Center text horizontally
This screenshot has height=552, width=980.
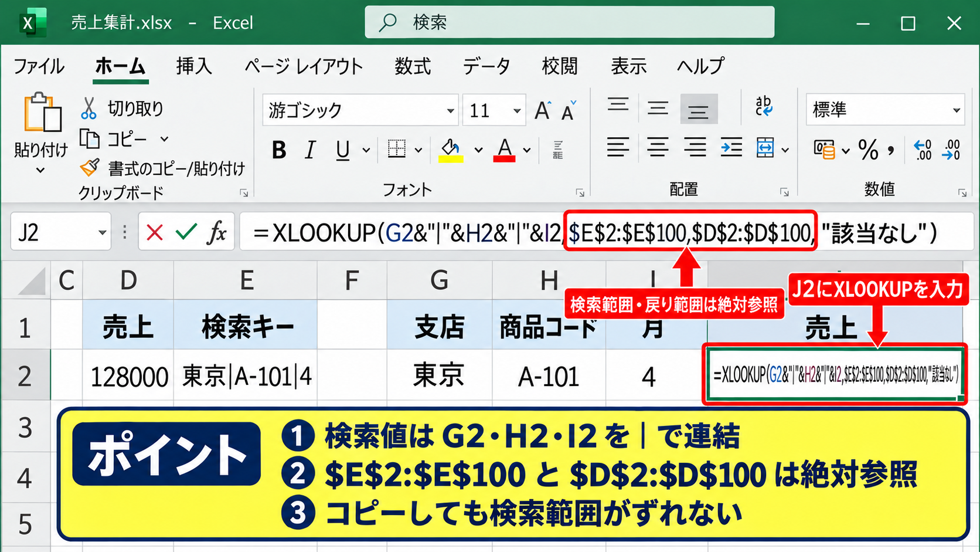[658, 147]
